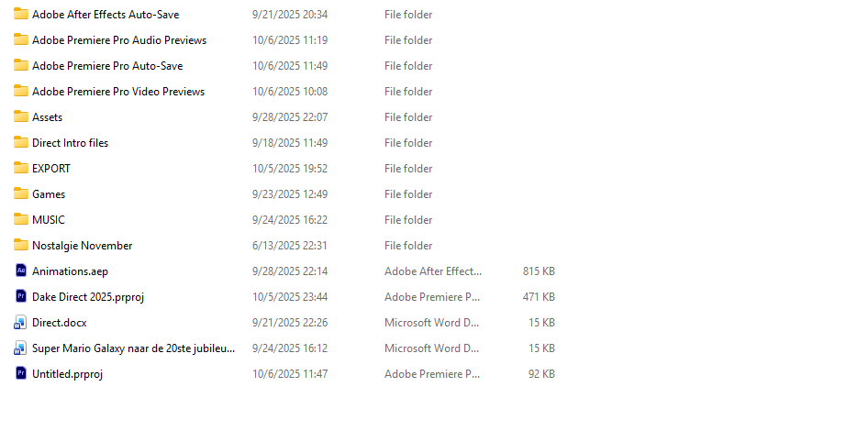Click the 815 KB size of Animations.aep
Screen dimensions: 868x442
point(539,271)
